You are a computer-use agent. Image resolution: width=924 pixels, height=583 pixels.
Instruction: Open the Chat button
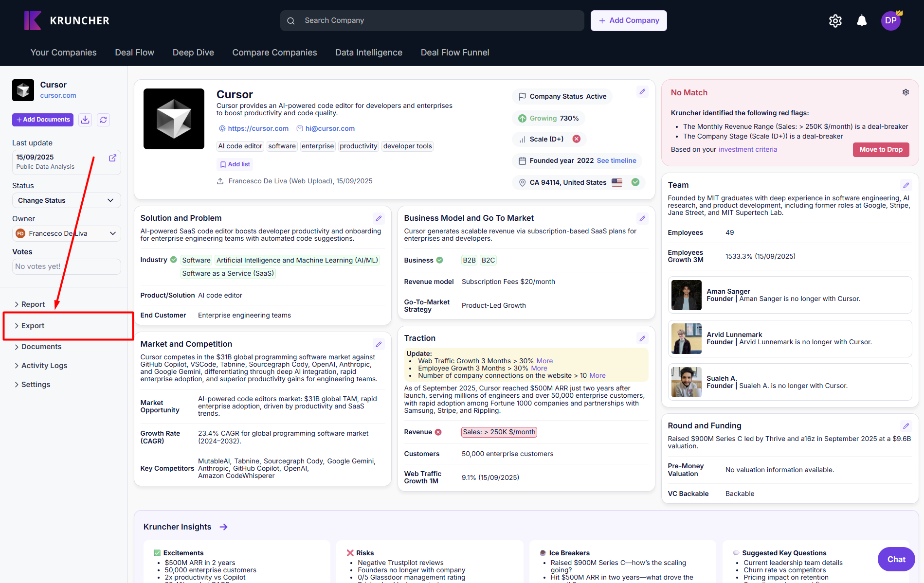tap(896, 559)
